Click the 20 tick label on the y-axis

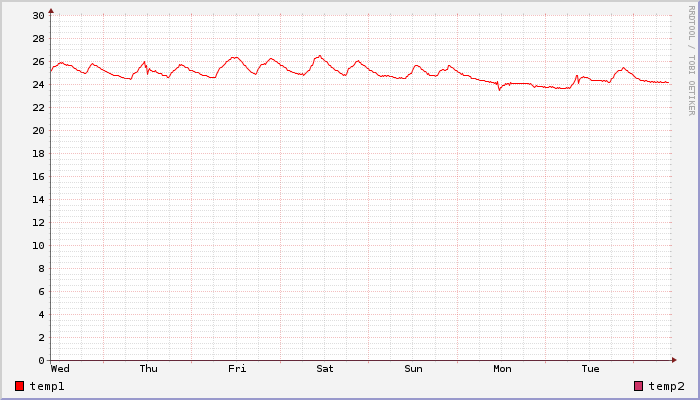tap(38, 130)
